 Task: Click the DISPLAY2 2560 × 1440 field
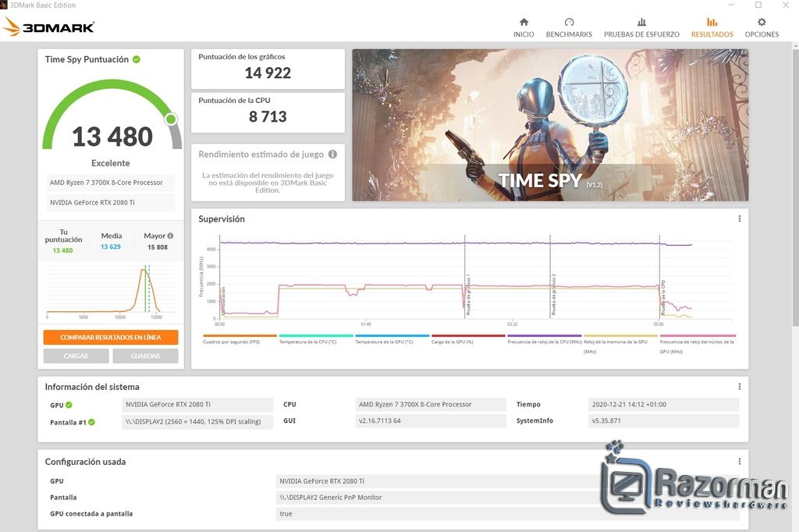(x=197, y=421)
